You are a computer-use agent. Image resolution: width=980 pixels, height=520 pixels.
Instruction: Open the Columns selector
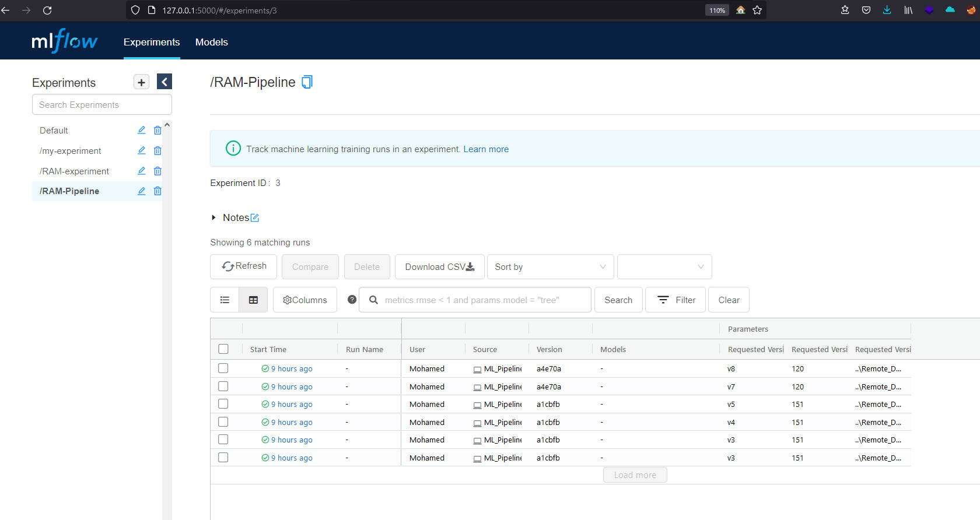tap(305, 300)
